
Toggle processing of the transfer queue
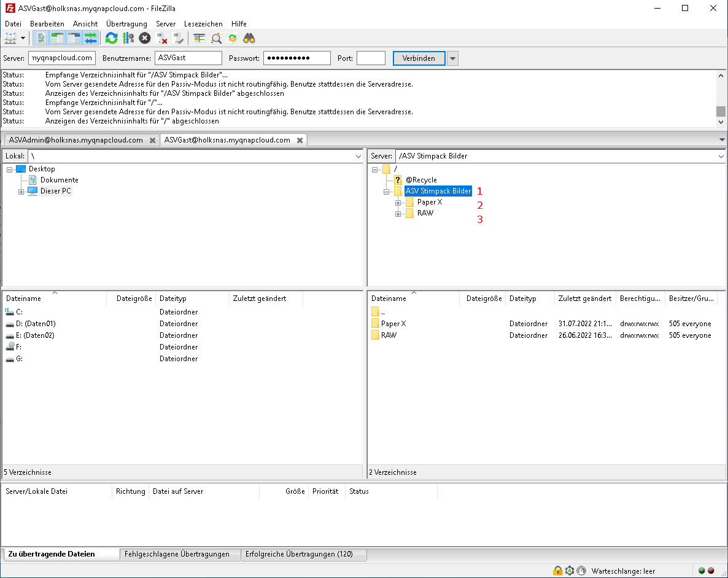pyautogui.click(x=128, y=38)
